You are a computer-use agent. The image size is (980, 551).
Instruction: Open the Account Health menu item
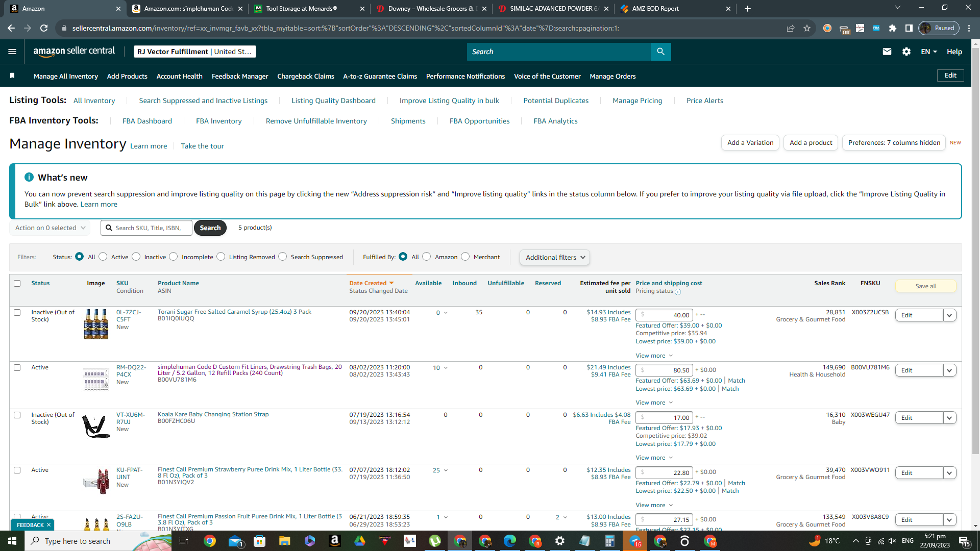[x=179, y=76]
